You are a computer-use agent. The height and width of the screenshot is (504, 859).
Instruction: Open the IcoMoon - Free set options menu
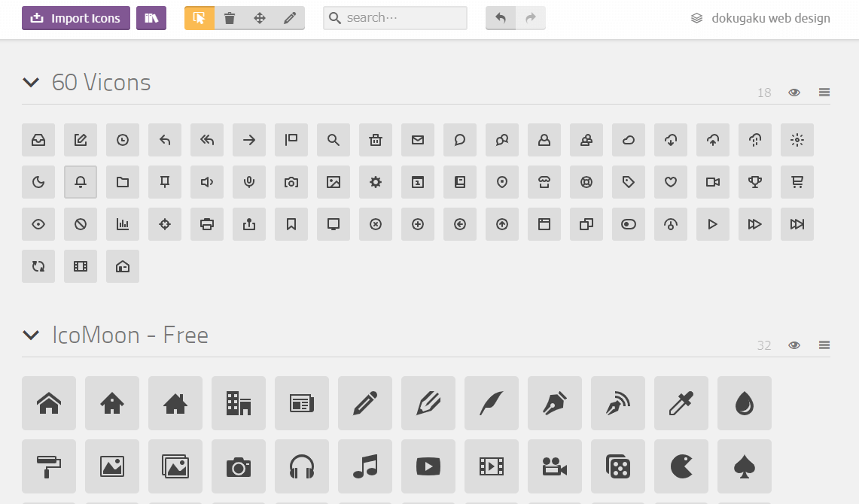[x=824, y=345]
